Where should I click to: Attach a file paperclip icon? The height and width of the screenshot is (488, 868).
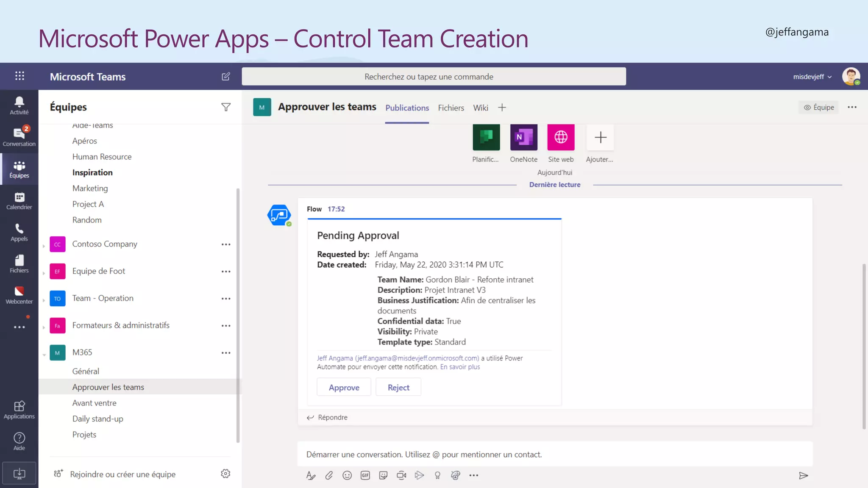click(329, 475)
